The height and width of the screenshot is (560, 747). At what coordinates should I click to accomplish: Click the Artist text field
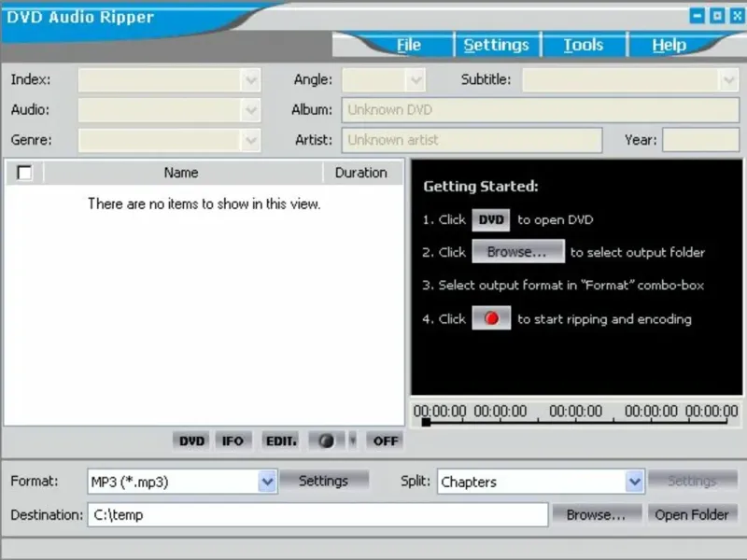(x=472, y=140)
